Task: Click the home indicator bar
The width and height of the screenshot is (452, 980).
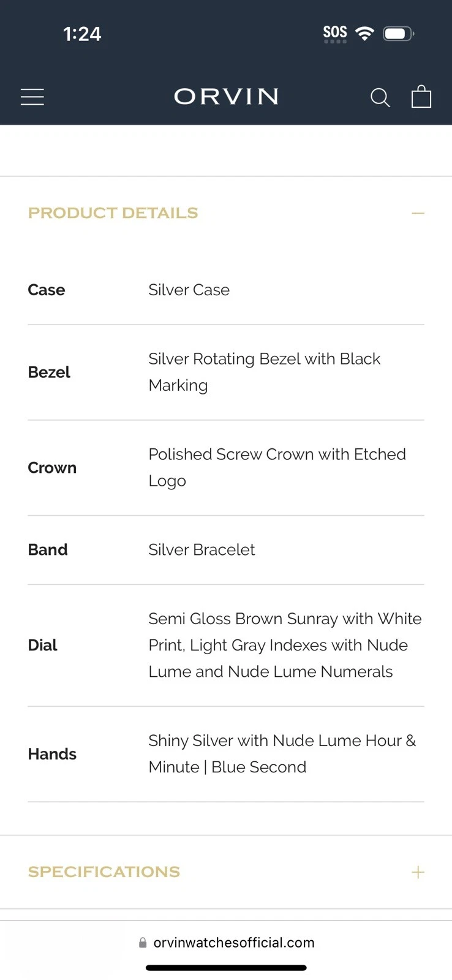Action: click(226, 968)
